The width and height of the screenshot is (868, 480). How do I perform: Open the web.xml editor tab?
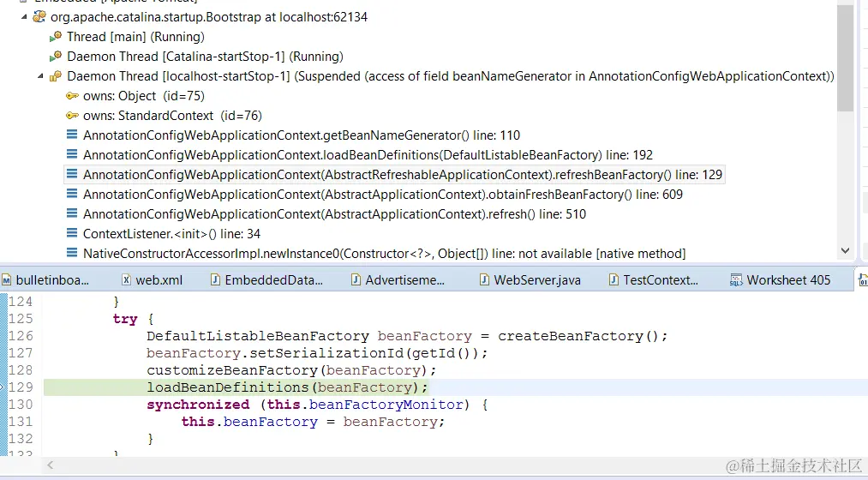(159, 280)
